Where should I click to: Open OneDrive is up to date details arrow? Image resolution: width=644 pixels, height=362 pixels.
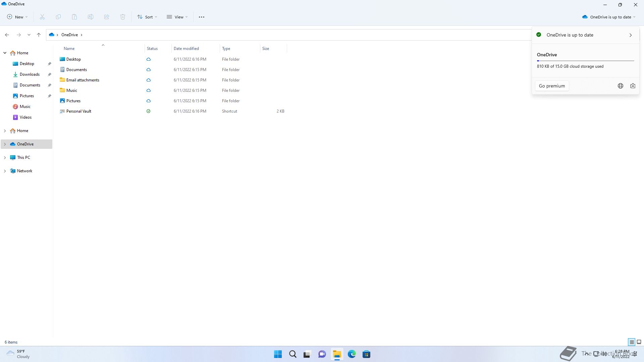pos(631,35)
